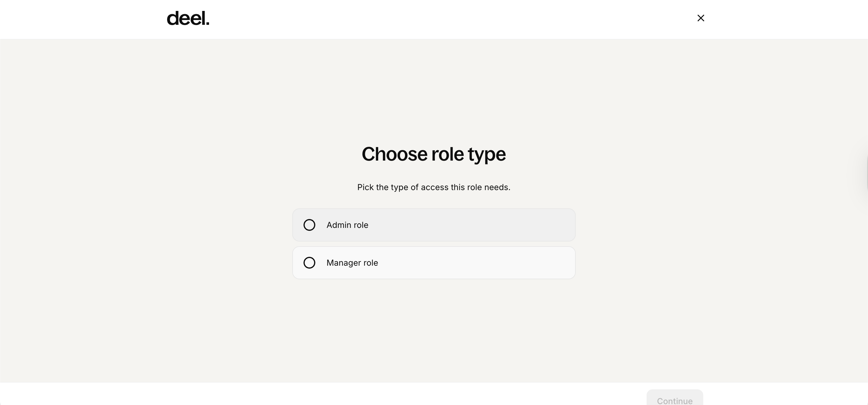This screenshot has width=868, height=405.
Task: Click the empty circle beside Manager role
Action: click(x=309, y=262)
